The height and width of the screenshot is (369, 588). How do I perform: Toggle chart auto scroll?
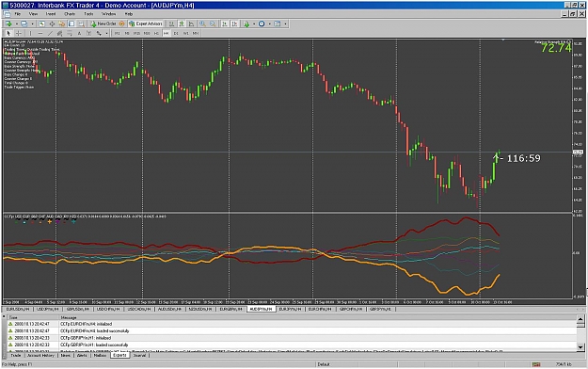tap(224, 24)
